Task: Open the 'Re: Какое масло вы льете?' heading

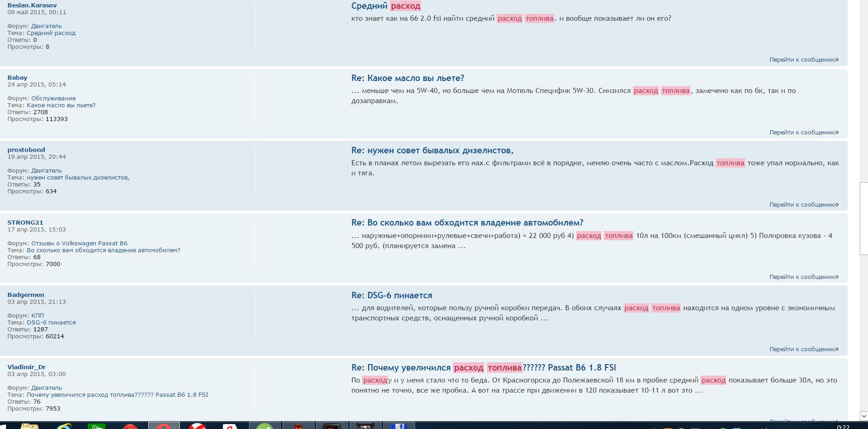Action: click(x=407, y=78)
